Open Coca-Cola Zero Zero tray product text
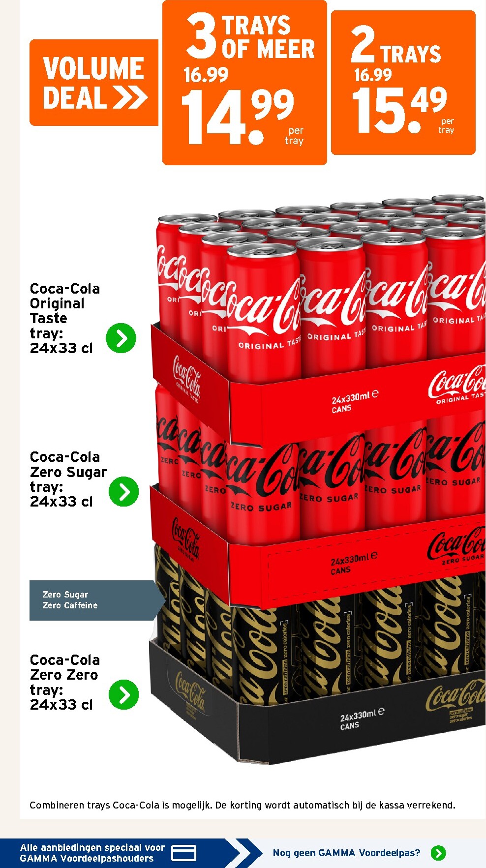 pos(64,682)
